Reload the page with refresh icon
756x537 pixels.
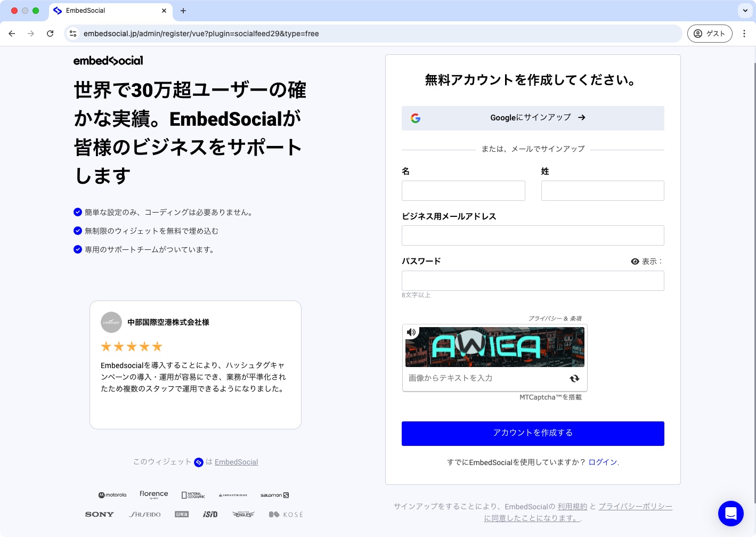coord(50,34)
